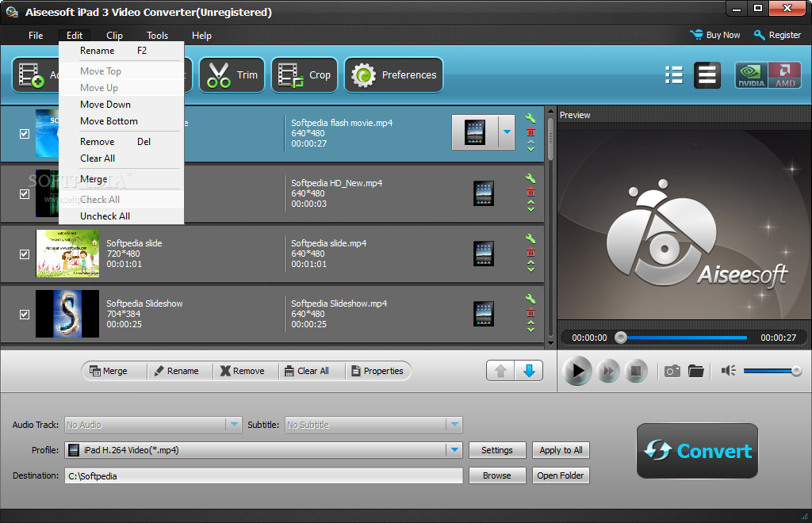Open the Trim tool
Screen dimensions: 812x523
click(232, 75)
